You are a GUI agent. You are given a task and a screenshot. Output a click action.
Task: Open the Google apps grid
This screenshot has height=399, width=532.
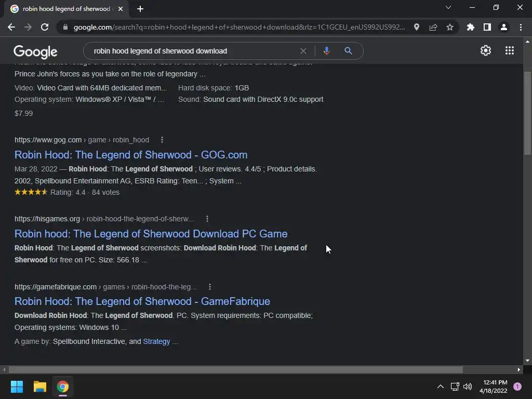tap(510, 50)
